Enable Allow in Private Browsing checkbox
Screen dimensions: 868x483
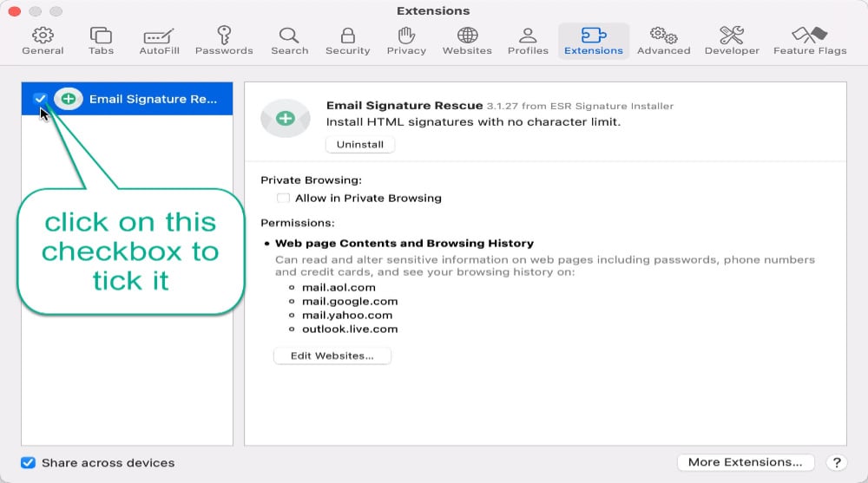(x=283, y=198)
